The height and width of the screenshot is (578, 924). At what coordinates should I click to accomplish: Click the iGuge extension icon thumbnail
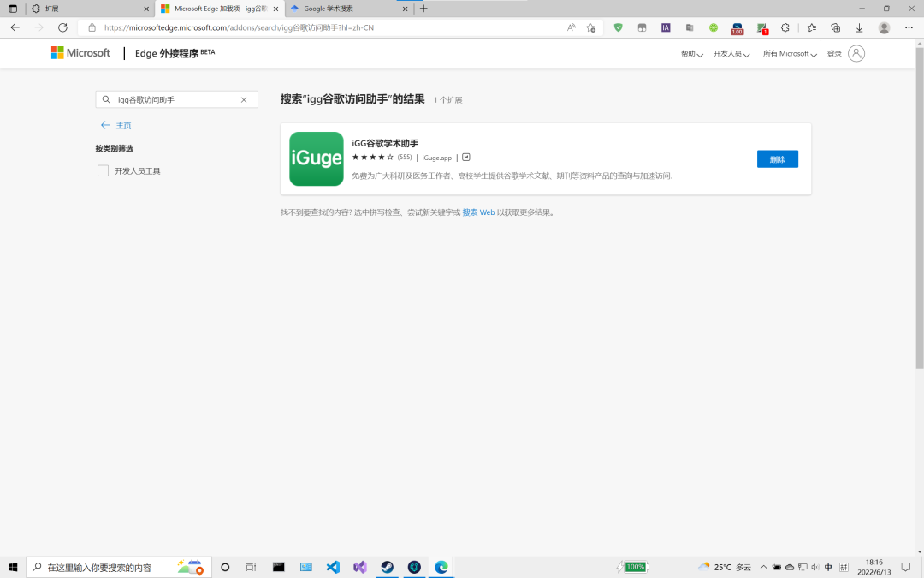tap(317, 158)
